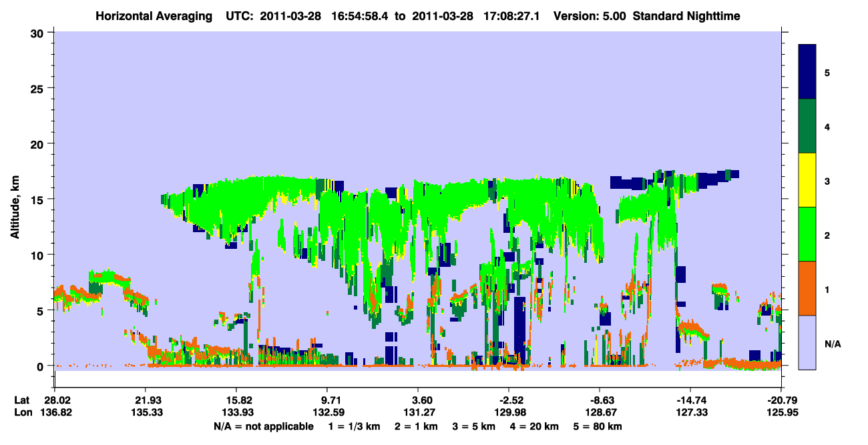Click the orange color bar segment 1

tap(807, 288)
